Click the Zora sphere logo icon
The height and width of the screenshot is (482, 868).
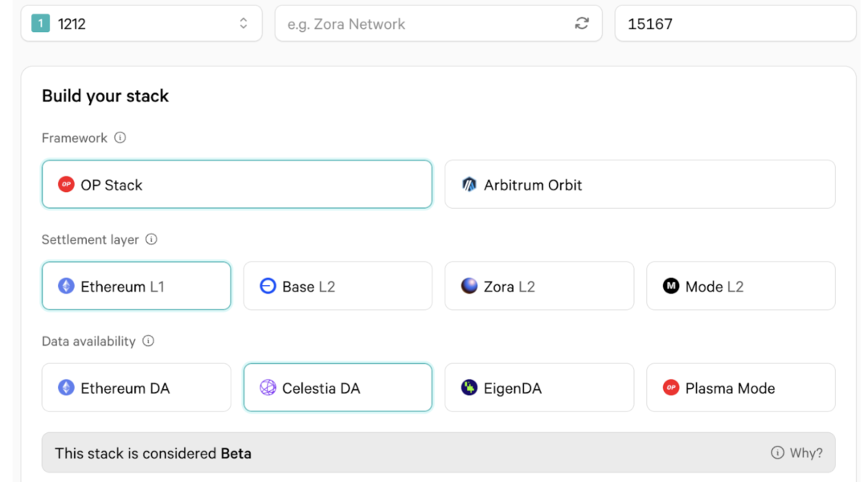[469, 285]
